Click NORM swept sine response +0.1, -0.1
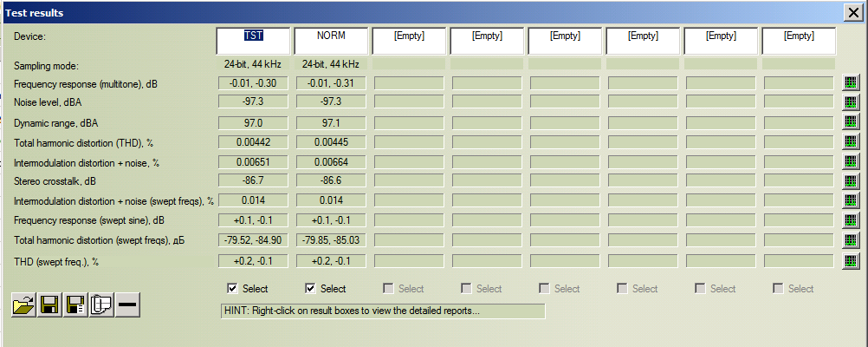The width and height of the screenshot is (868, 347). coord(331,220)
